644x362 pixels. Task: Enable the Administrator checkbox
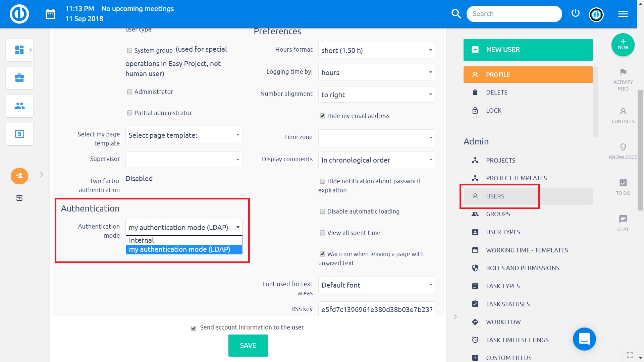pyautogui.click(x=129, y=92)
